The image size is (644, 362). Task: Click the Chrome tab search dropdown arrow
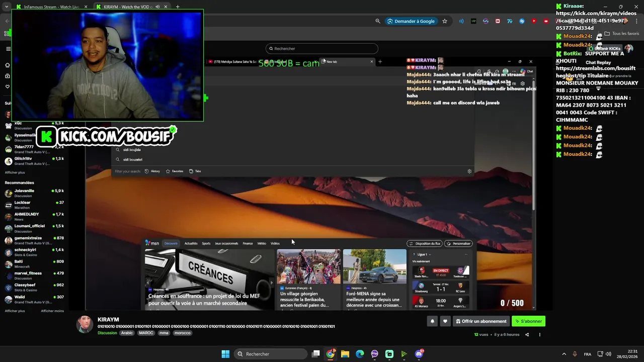click(x=7, y=7)
